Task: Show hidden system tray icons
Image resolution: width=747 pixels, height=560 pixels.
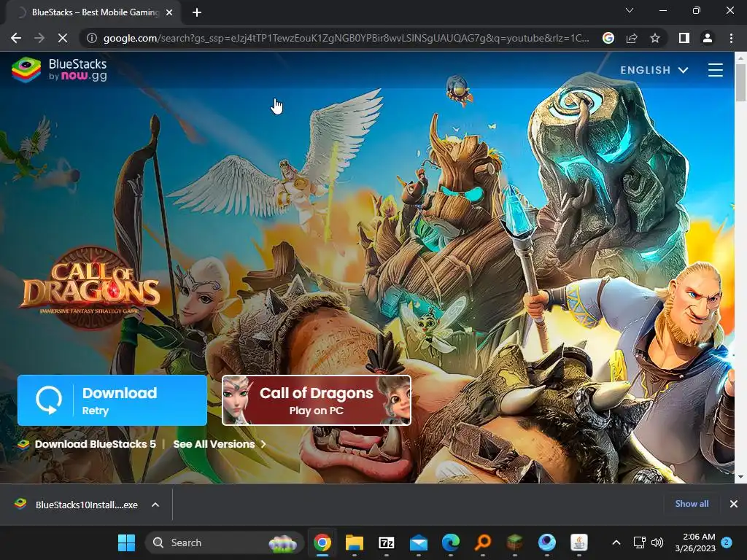Action: pos(616,542)
